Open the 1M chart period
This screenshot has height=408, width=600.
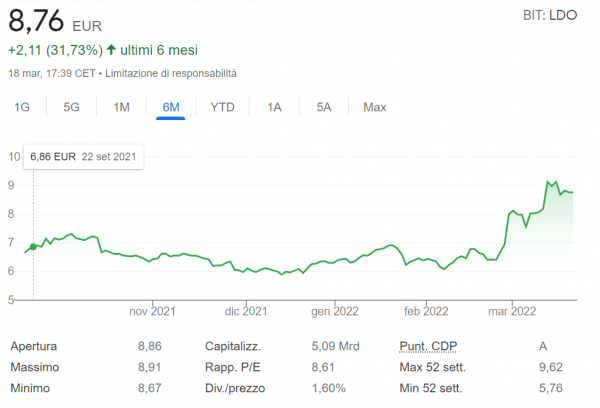(121, 107)
